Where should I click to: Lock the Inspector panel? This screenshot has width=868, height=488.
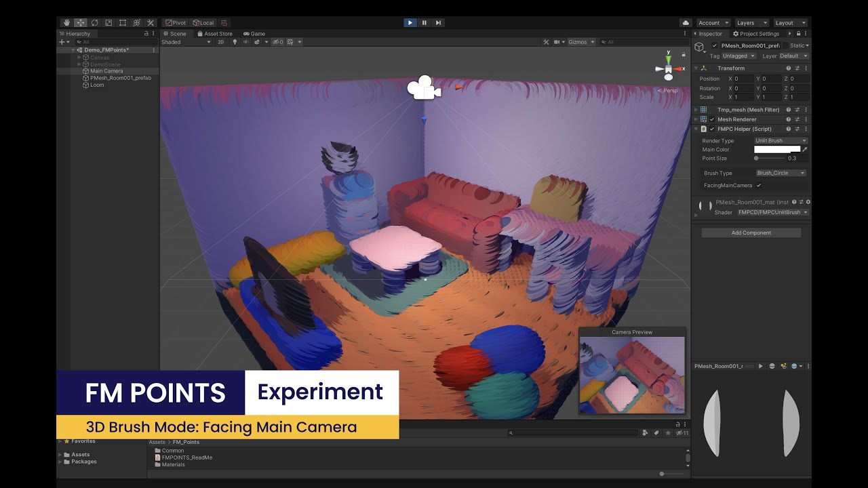(798, 33)
